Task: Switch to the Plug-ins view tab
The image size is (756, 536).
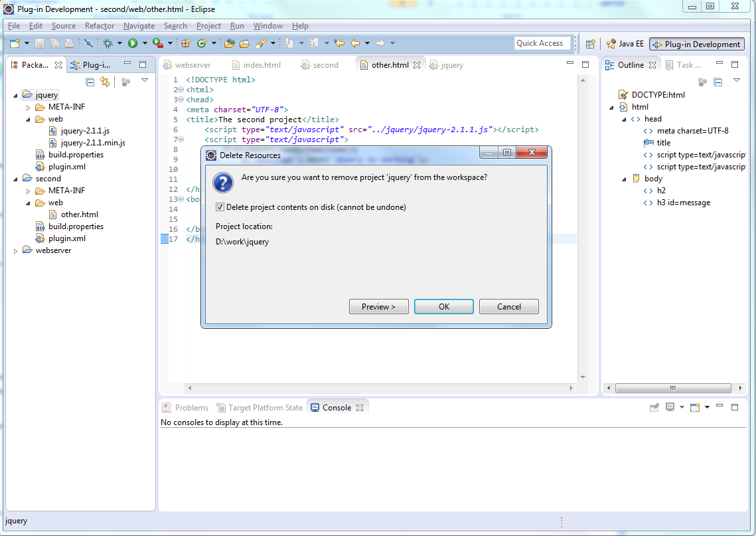Action: [x=90, y=64]
